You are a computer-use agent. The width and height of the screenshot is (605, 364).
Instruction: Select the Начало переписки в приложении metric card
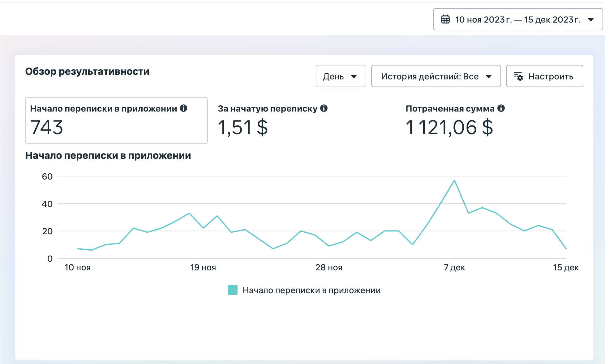pyautogui.click(x=116, y=121)
